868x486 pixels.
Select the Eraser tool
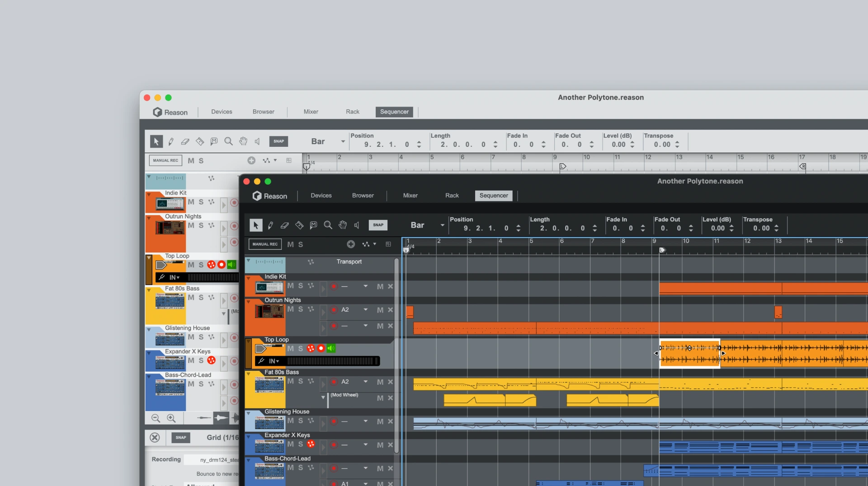[284, 225]
